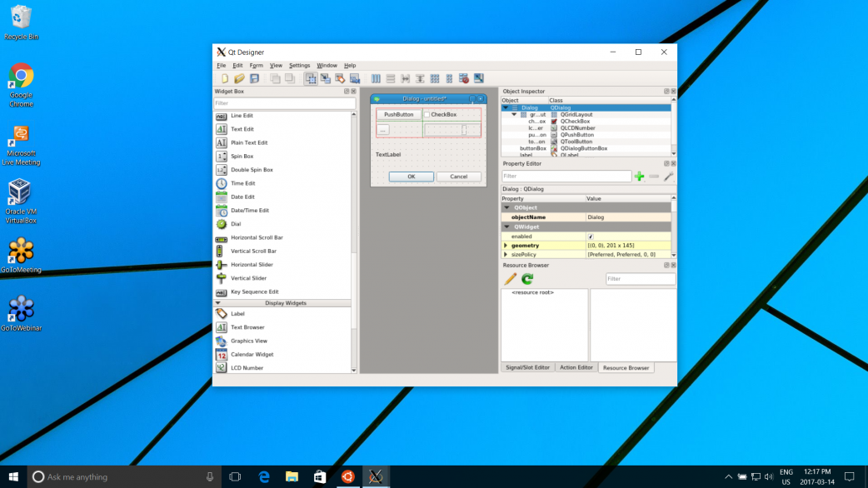
Task: Click the Open Form folder icon
Action: point(239,78)
